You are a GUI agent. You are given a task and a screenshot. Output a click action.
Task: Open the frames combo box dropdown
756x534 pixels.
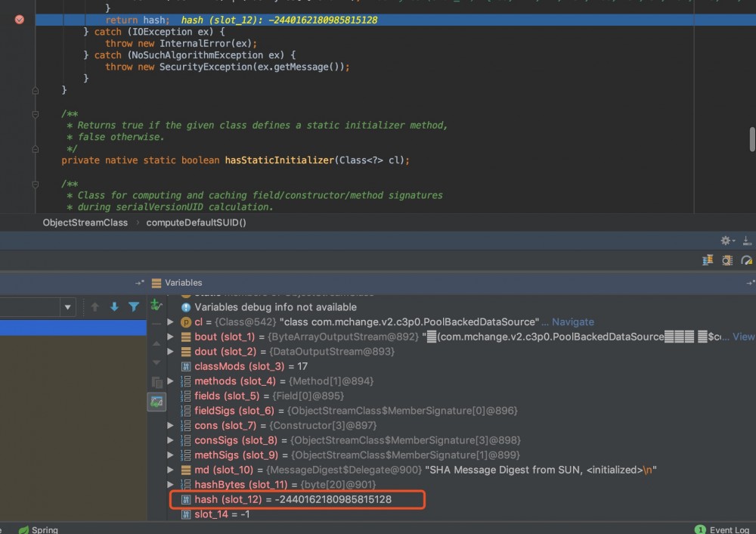(68, 307)
